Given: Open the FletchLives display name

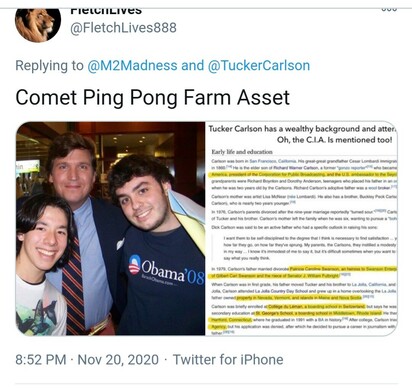Looking at the screenshot, I should tap(106, 11).
